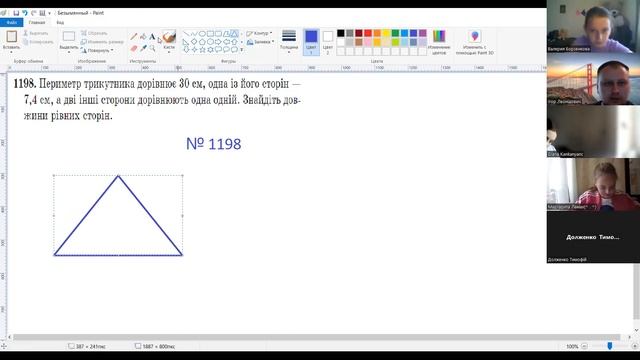Pick the yellow color swatch
640x360 pixels.
386,33
